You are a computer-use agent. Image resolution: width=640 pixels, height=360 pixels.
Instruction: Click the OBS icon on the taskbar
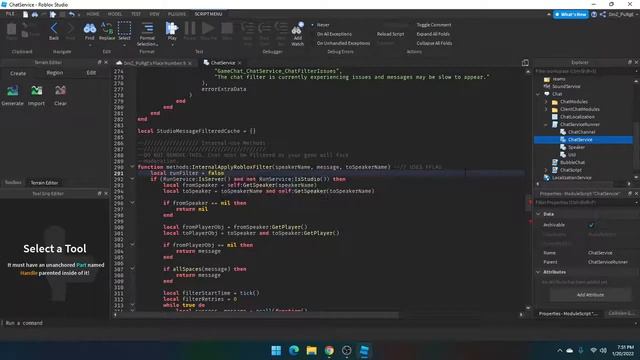(x=347, y=350)
